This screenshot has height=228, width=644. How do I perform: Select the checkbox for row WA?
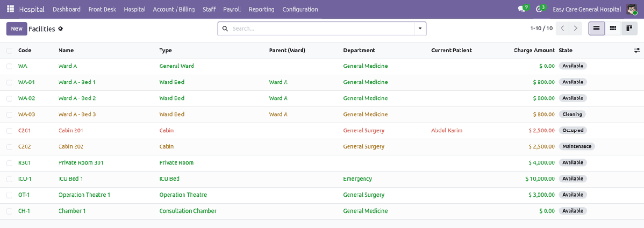pyautogui.click(x=9, y=66)
